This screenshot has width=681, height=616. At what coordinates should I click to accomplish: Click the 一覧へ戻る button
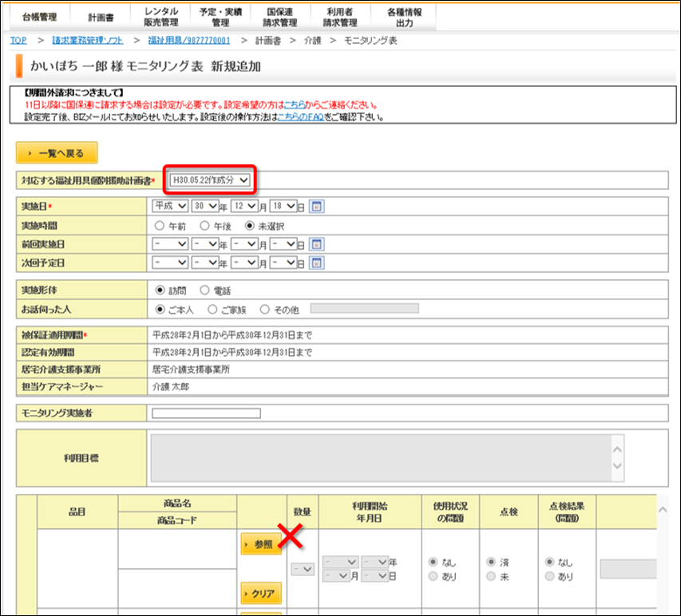click(x=57, y=153)
